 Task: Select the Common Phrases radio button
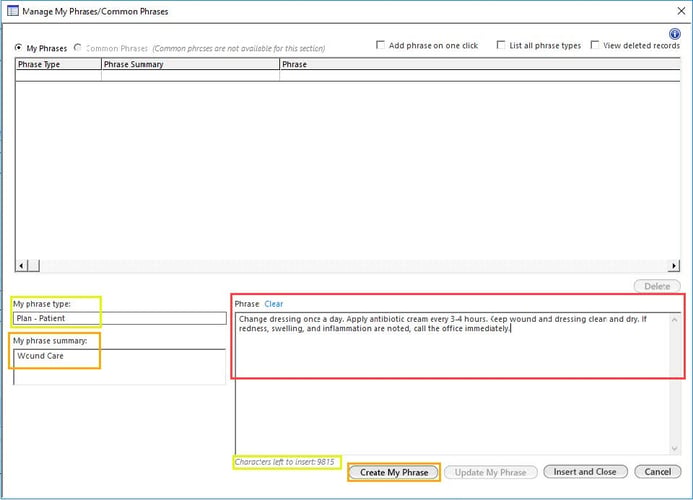click(78, 47)
